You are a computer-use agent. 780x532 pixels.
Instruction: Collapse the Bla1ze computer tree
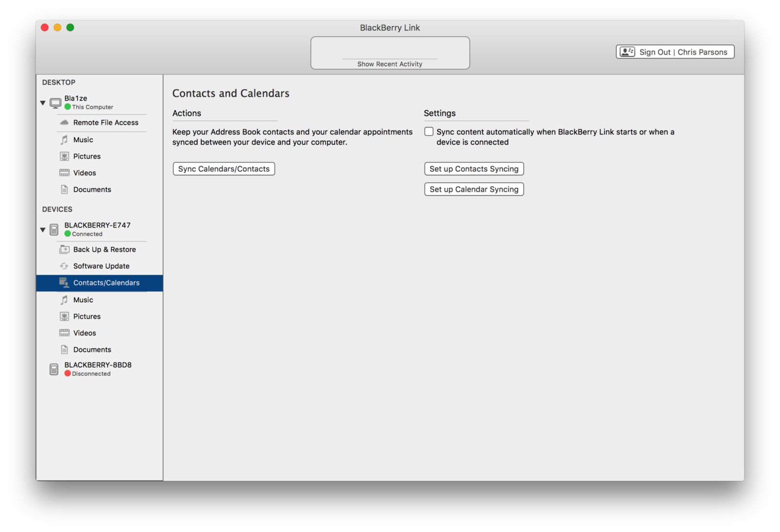(43, 103)
